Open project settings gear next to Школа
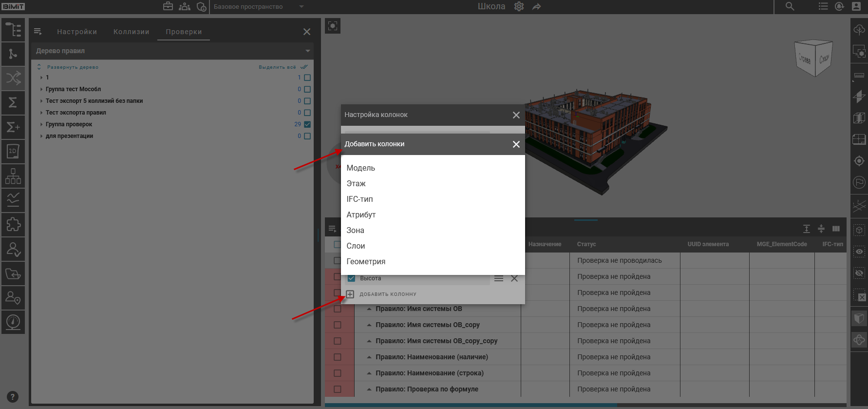 click(519, 6)
